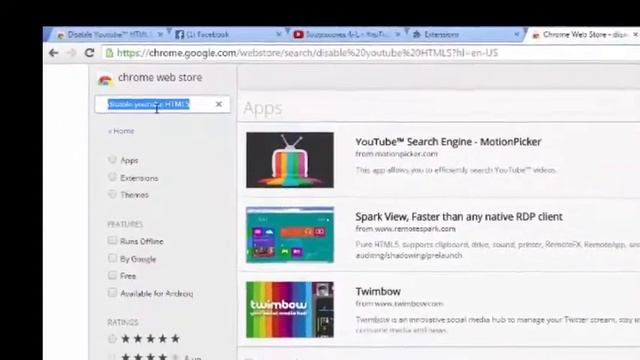
Task: Click 'from www.twimbow.com' text
Action: point(399,304)
